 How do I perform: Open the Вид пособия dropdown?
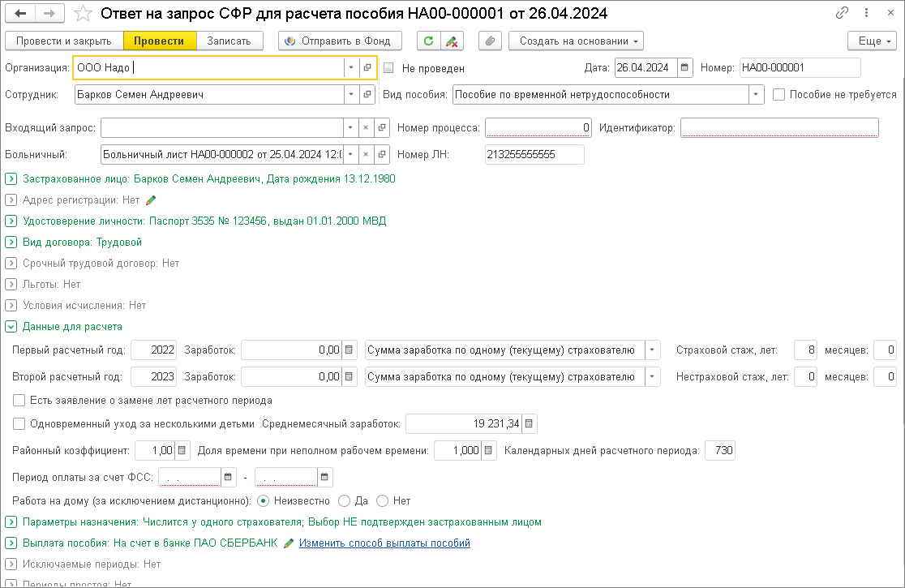pyautogui.click(x=756, y=95)
